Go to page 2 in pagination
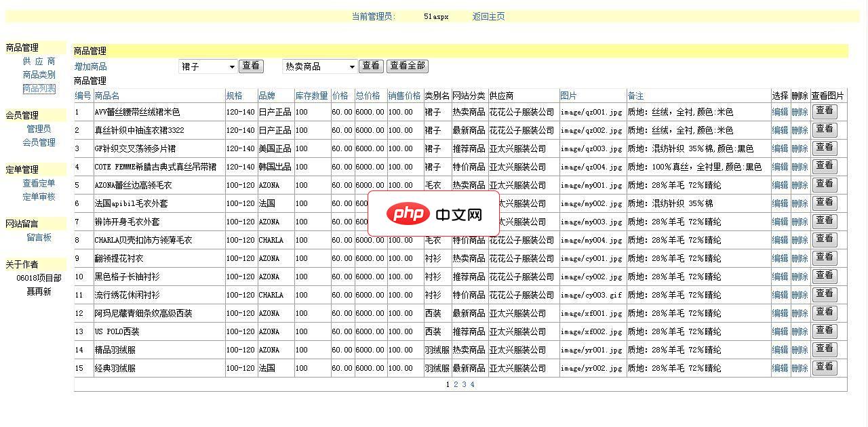The width and height of the screenshot is (868, 427). coord(456,384)
